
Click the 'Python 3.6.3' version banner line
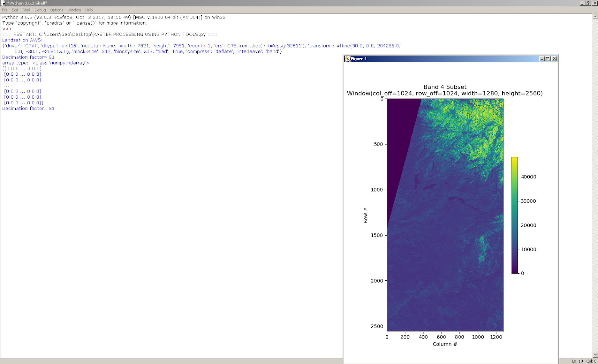(114, 17)
